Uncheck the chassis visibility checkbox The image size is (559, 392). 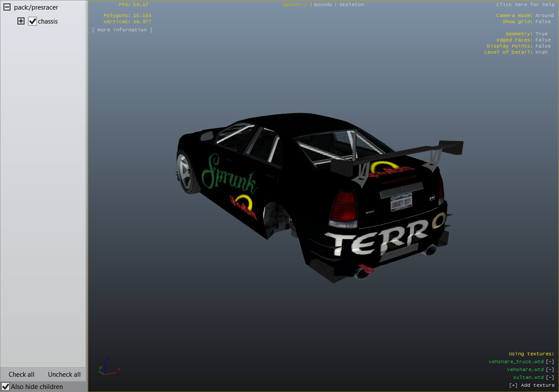pyautogui.click(x=32, y=21)
